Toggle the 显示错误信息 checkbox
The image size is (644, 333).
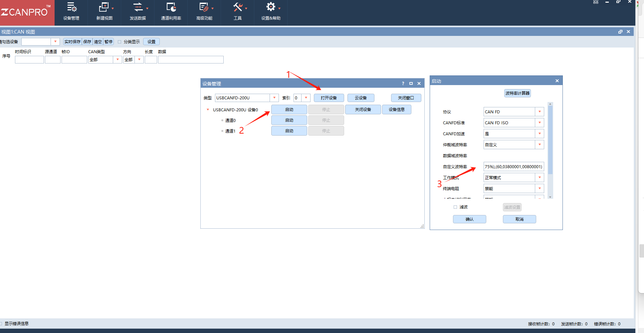[1, 324]
